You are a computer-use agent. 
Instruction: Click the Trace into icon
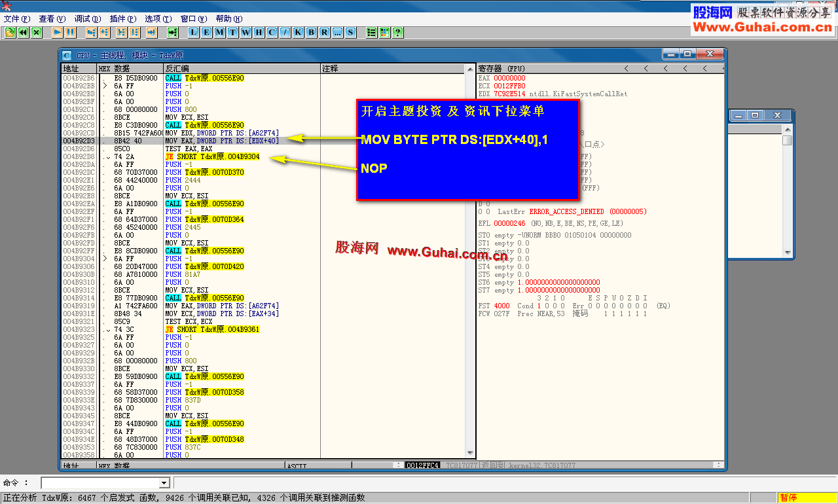tap(121, 32)
